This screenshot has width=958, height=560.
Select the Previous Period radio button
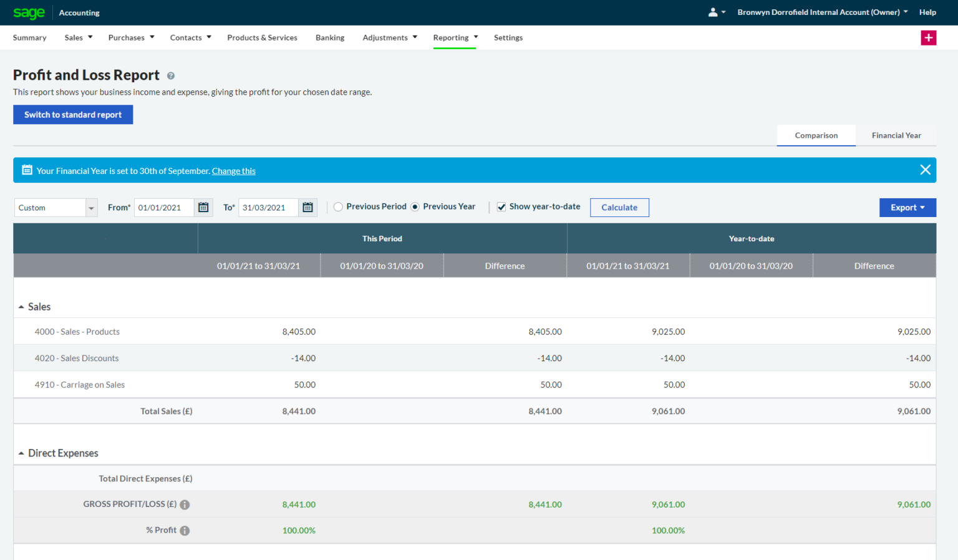click(x=338, y=207)
